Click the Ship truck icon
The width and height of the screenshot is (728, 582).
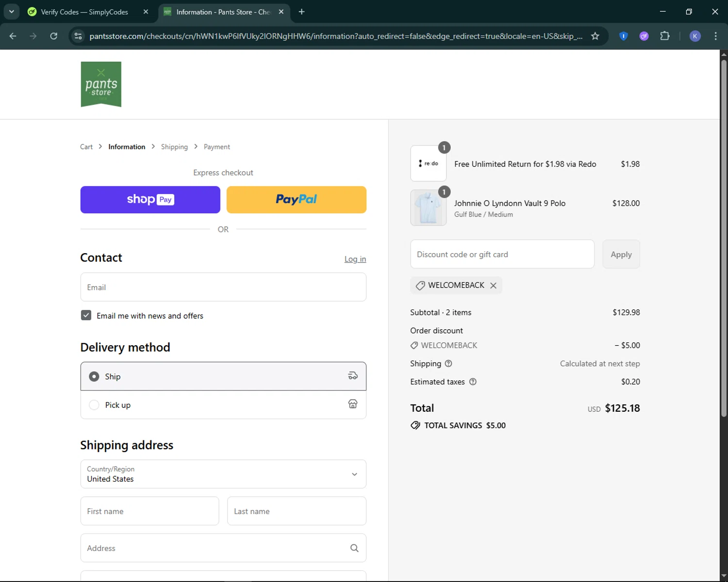pos(353,376)
